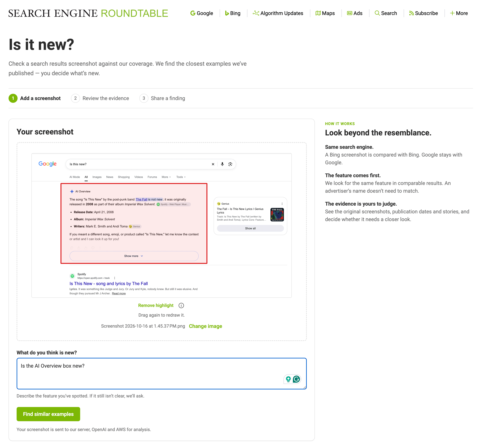Screen dimensions: 479x448
Task: Click the lightbulb suggestion icon in textarea
Action: click(288, 379)
